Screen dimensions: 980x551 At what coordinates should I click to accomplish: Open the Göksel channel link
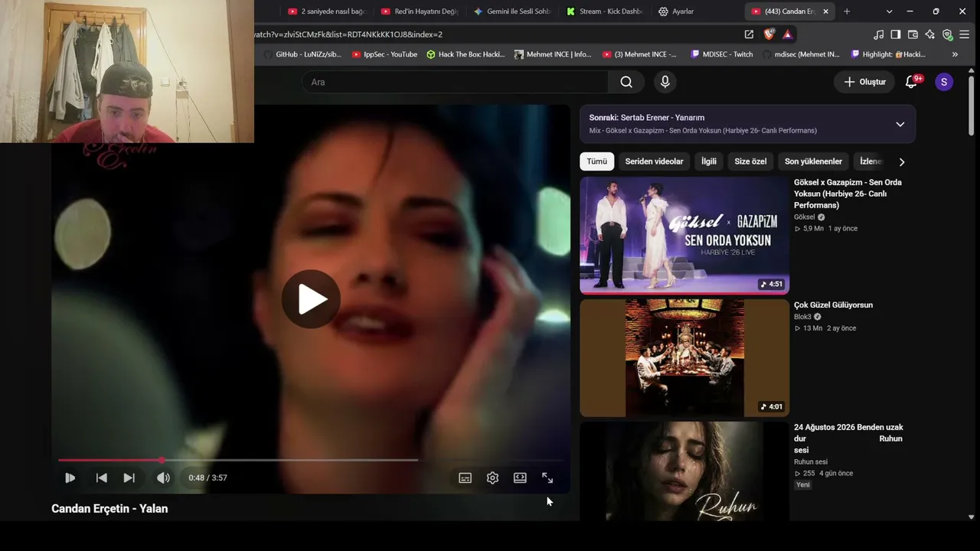tap(804, 217)
